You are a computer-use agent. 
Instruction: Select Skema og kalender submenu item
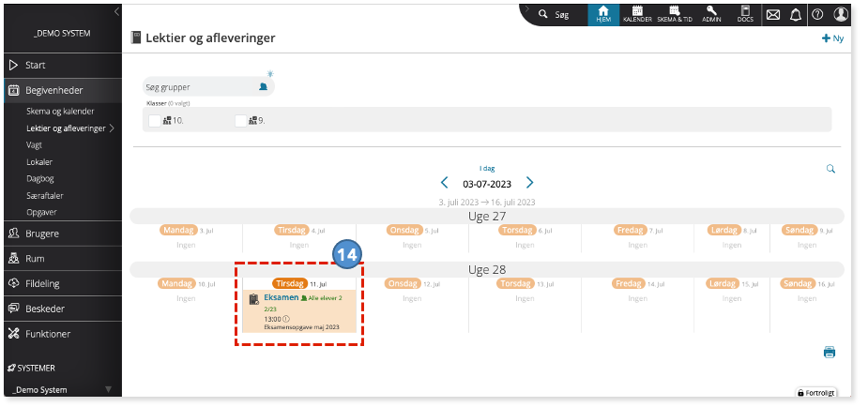click(60, 112)
